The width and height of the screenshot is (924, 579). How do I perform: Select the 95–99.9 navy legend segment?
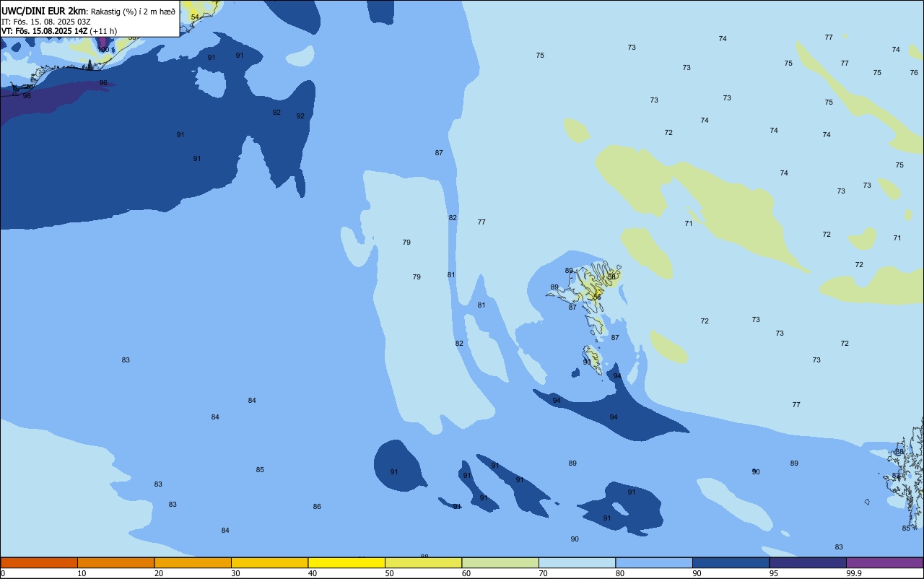click(x=808, y=562)
